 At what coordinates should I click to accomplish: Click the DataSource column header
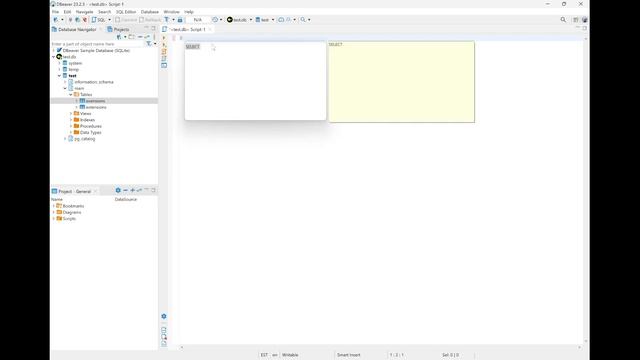[x=126, y=200]
